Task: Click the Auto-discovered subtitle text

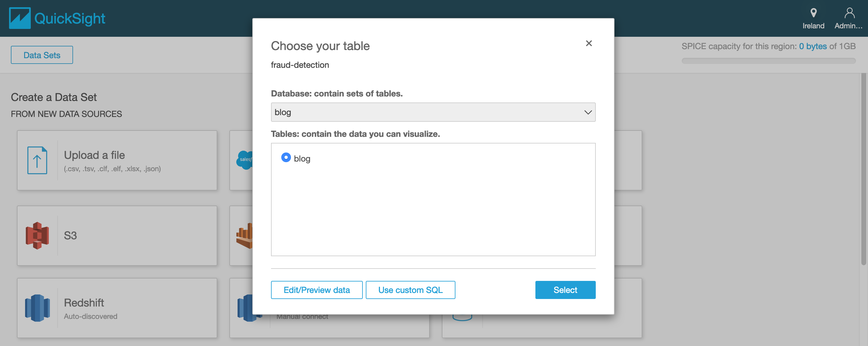Action: click(91, 316)
